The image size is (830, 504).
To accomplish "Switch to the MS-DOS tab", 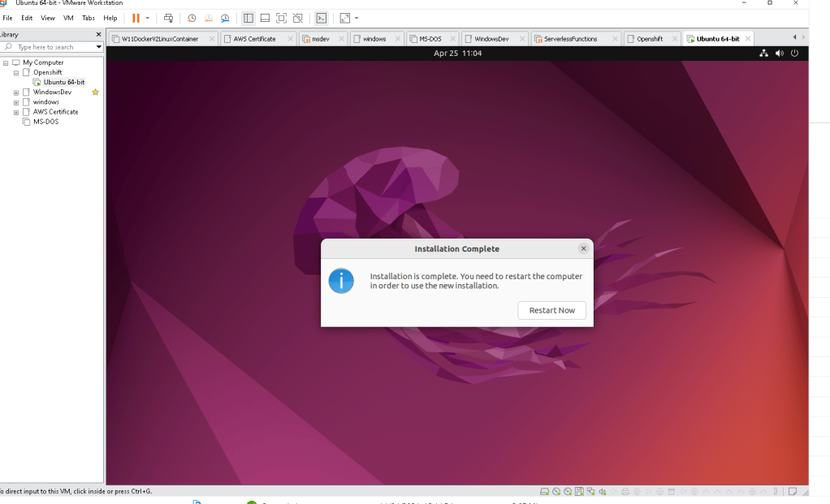I will [x=430, y=39].
